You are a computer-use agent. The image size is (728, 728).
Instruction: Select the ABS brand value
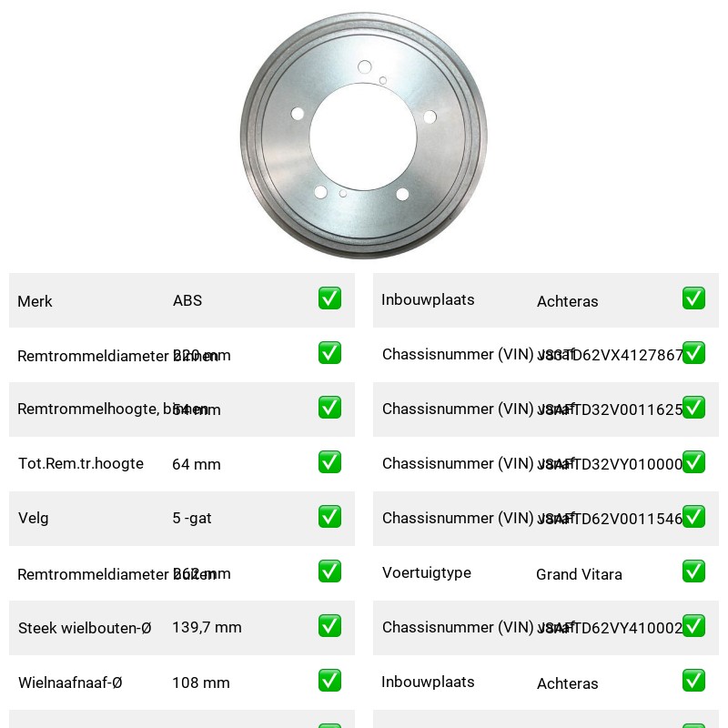click(187, 300)
